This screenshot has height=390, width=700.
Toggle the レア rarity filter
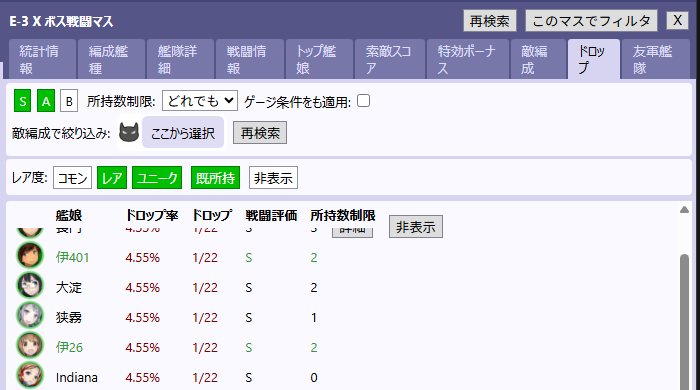pyautogui.click(x=112, y=178)
